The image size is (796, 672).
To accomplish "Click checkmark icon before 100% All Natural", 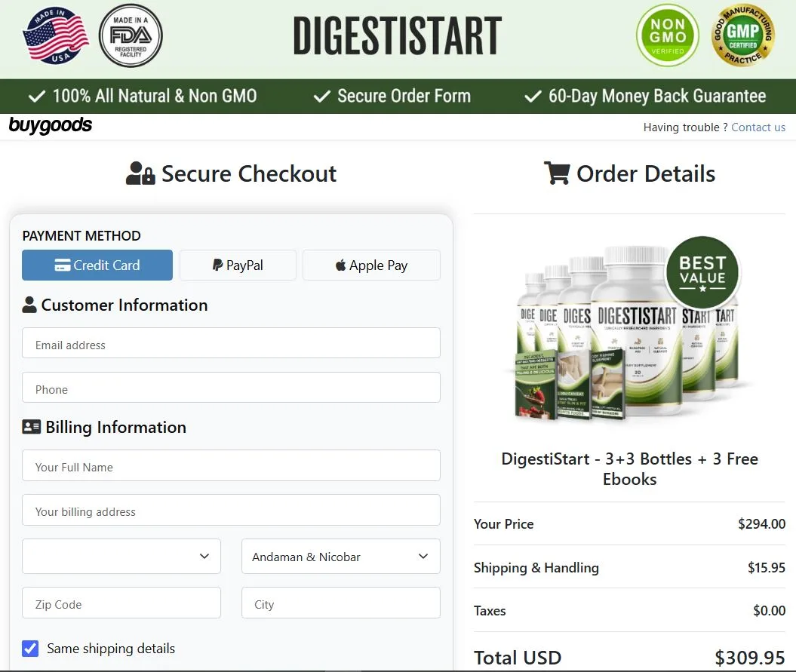I will 37,96.
